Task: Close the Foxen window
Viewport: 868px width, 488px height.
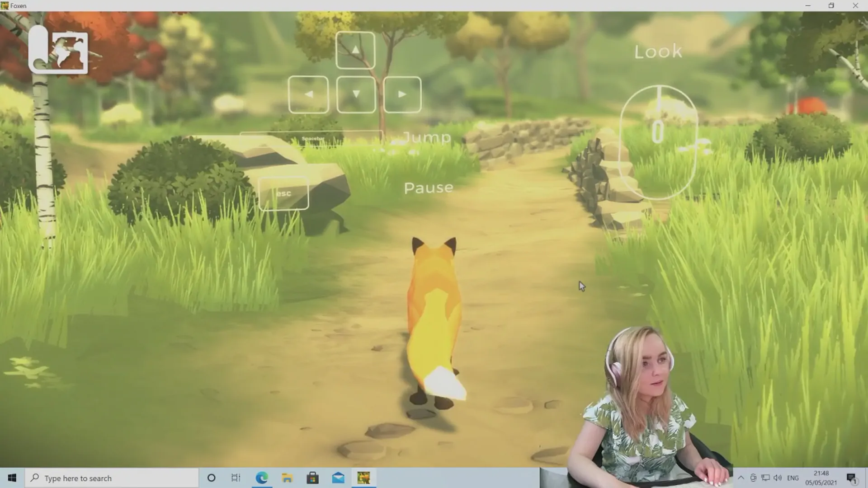Action: pyautogui.click(x=855, y=5)
